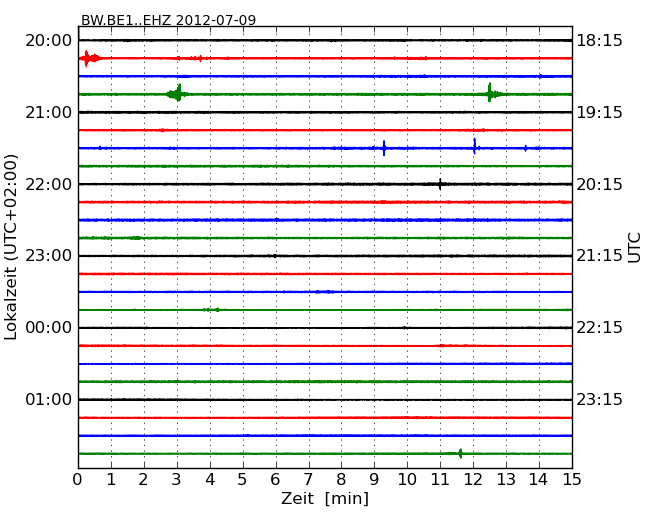
Task: Select the Zeit [min] axis label
Action: pyautogui.click(x=325, y=498)
